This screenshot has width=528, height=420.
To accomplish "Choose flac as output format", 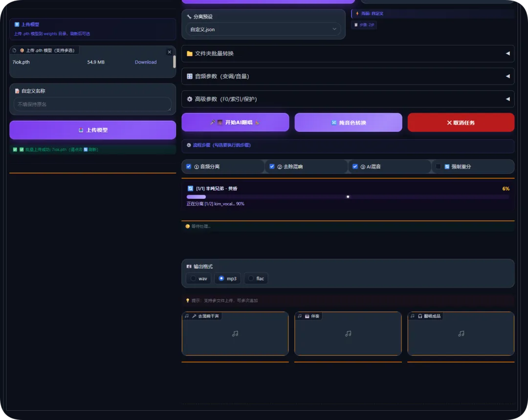I will tap(251, 278).
